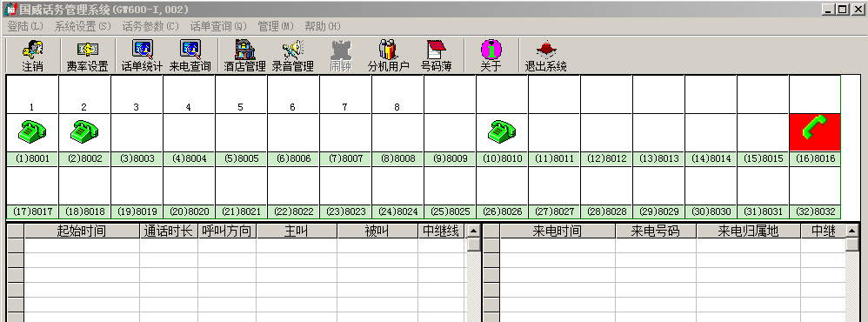Image resolution: width=868 pixels, height=322 pixels.
Task: Click the 起始时间 column header
Action: coord(82,231)
